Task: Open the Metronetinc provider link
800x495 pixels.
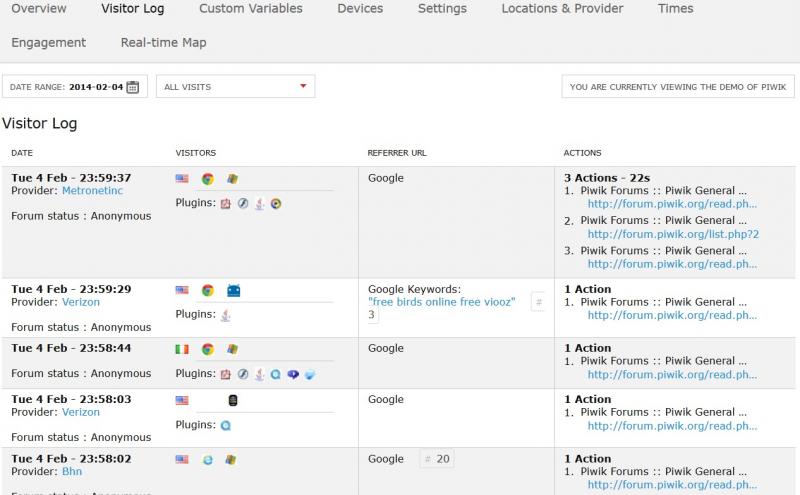Action: coord(92,191)
